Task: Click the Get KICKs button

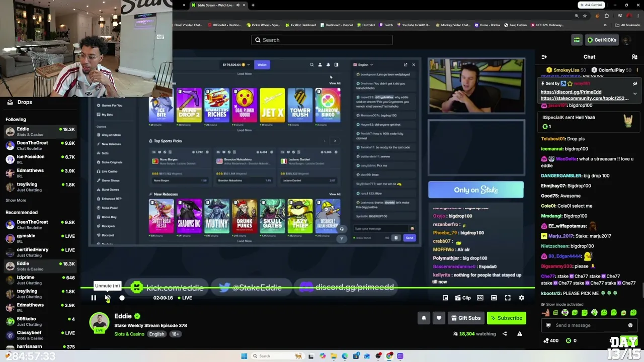Action: point(602,40)
